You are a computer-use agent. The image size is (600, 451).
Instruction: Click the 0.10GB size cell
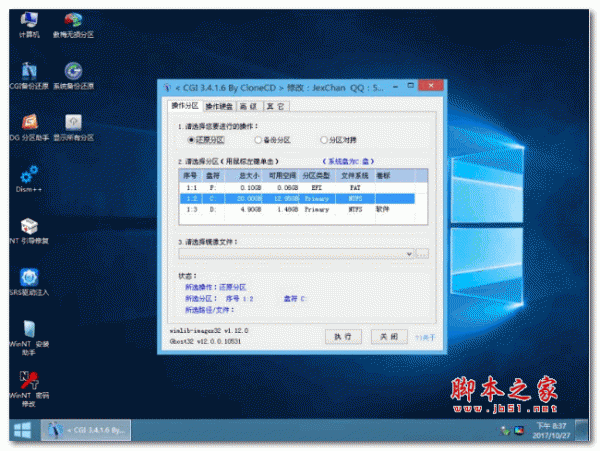point(251,188)
